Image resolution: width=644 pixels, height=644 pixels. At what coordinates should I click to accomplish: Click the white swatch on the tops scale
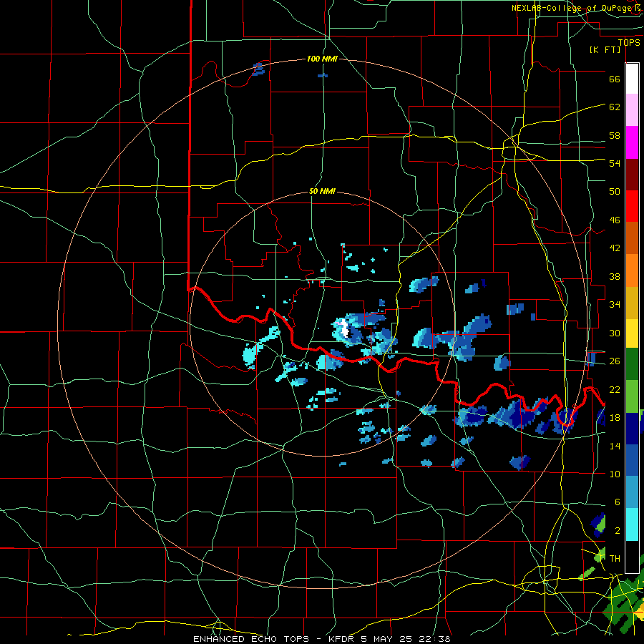(632, 79)
